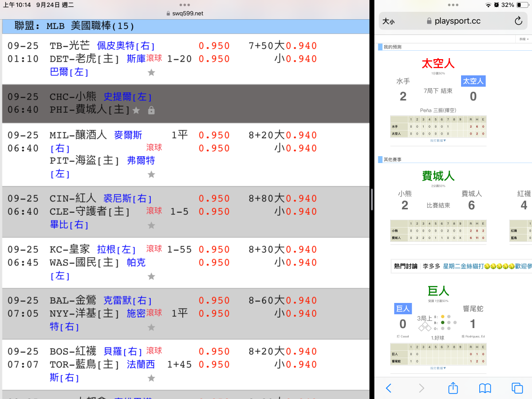Viewport: 532px width, 399px height.
Task: Tap the swq599.net address in the left window
Action: [185, 13]
